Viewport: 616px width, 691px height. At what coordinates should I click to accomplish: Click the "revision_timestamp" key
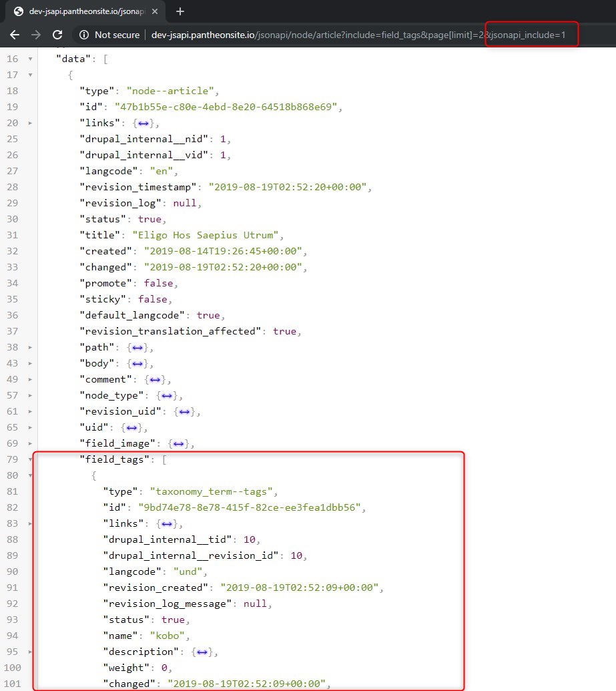pyautogui.click(x=138, y=187)
